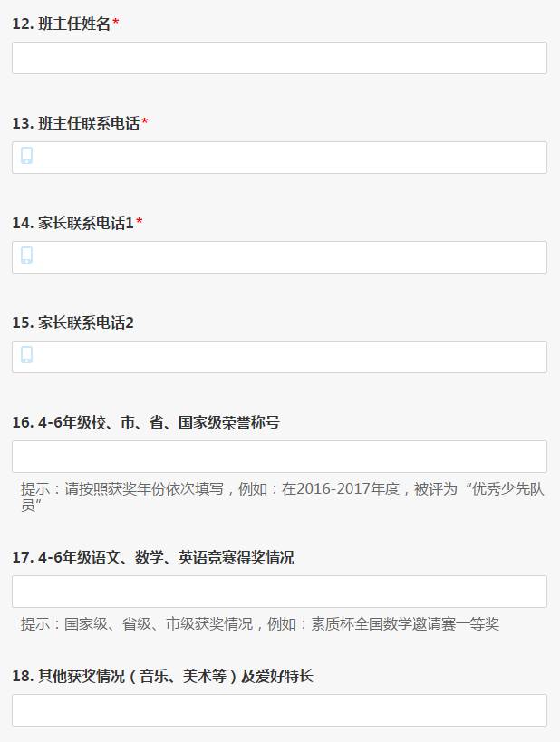560x742 pixels.
Task: Click the "12. 班主任姓名" question label
Action: [x=61, y=24]
